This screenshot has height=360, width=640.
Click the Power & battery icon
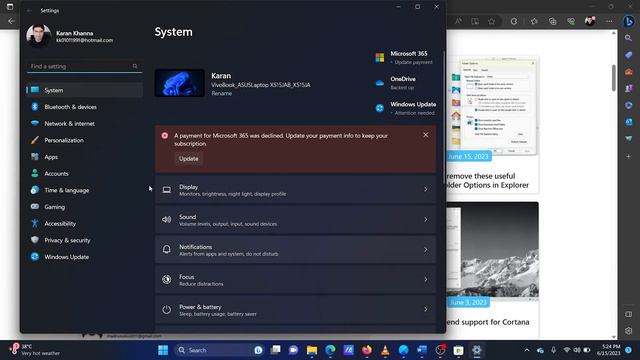pyautogui.click(x=167, y=309)
